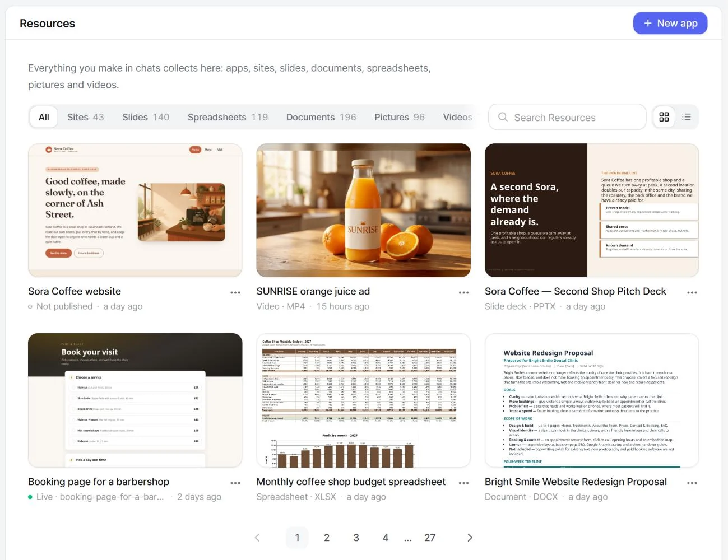The image size is (728, 560).
Task: Click Bright Smile Website Redesign Proposal title
Action: [576, 482]
